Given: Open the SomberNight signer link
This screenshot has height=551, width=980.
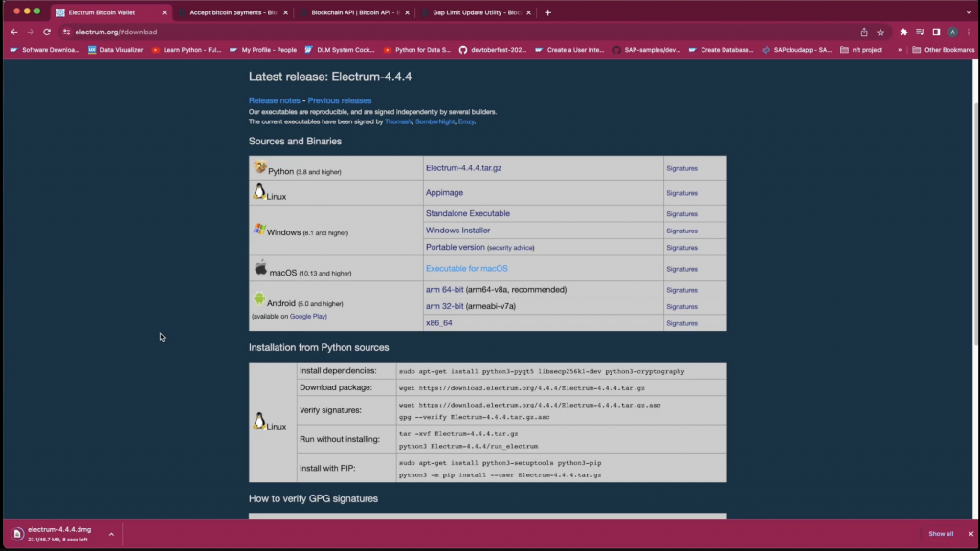Looking at the screenshot, I should click(435, 121).
